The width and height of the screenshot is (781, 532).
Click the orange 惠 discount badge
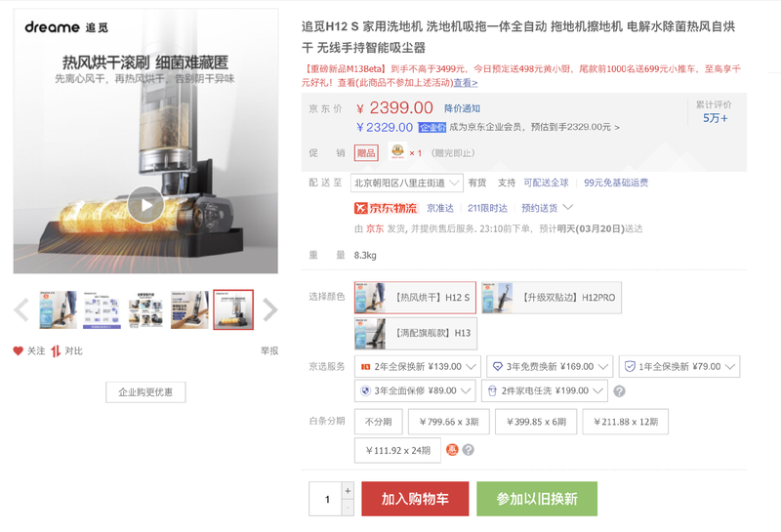coord(452,450)
